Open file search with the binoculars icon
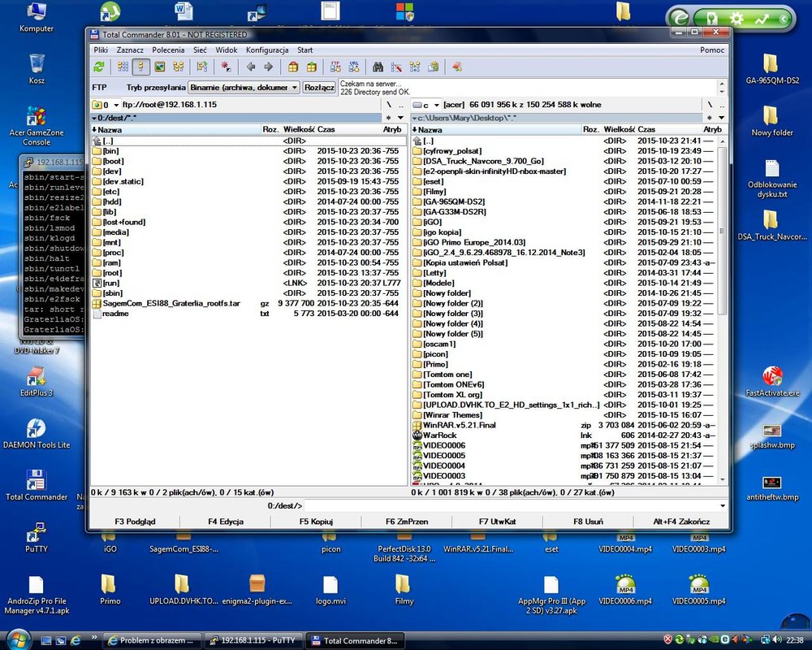 [378, 67]
